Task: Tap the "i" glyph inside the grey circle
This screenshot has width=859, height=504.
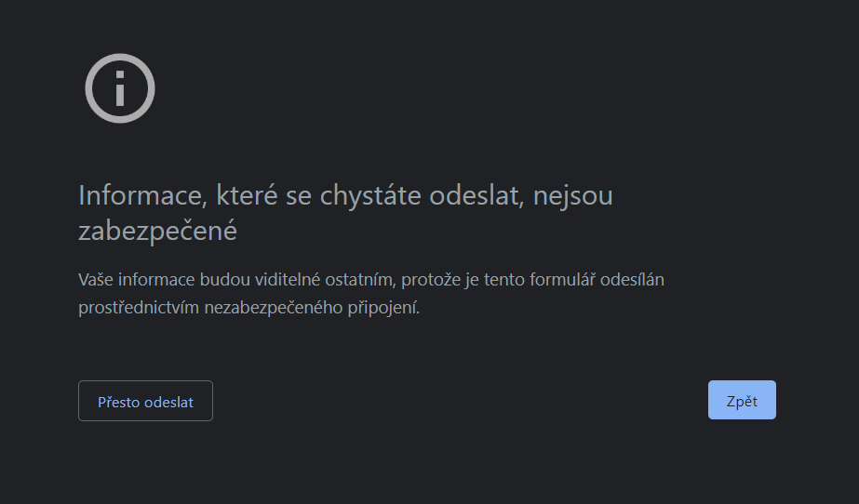Action: tap(119, 89)
